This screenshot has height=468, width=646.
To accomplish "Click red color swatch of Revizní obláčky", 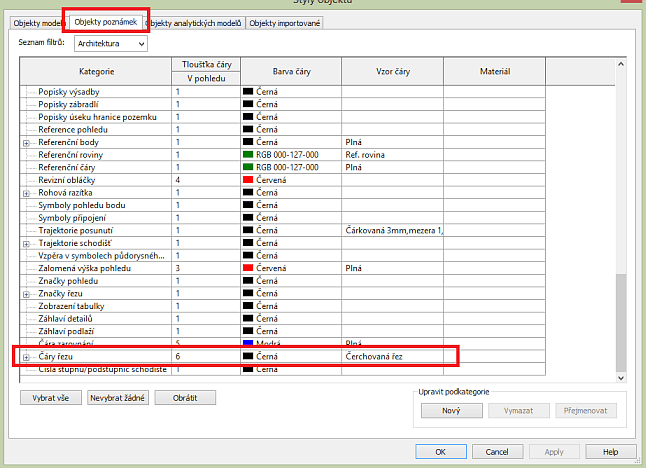I will [x=249, y=180].
